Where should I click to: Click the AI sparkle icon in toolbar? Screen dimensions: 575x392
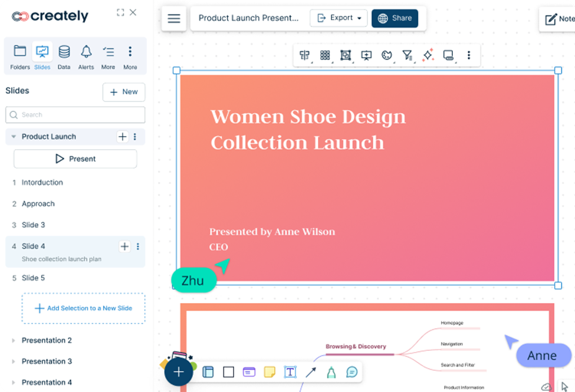(428, 55)
